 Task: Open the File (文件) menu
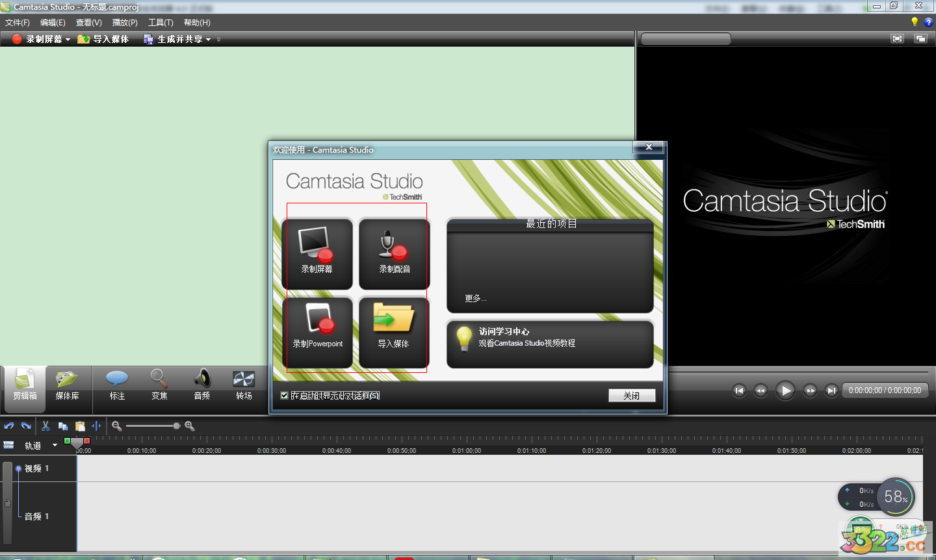(x=18, y=23)
